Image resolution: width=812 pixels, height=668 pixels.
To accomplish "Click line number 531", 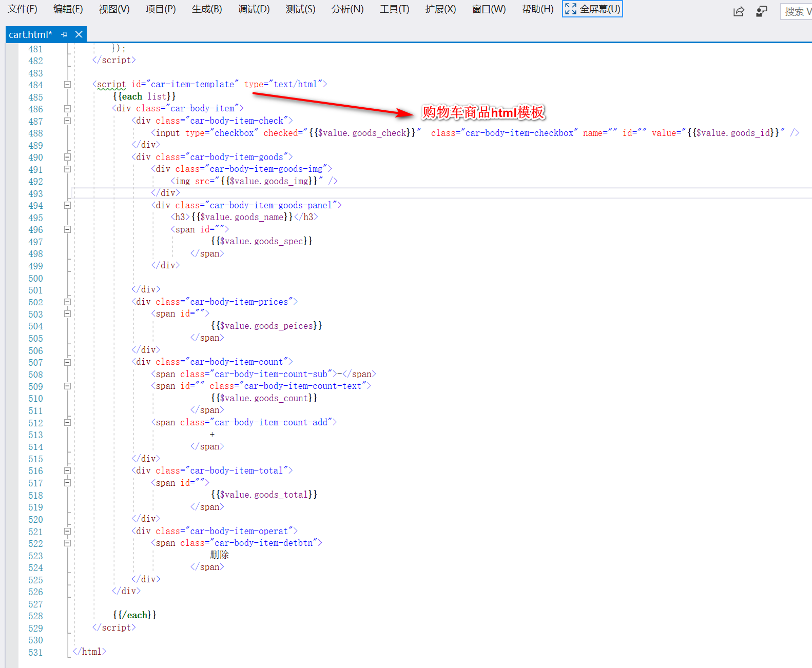I will tap(36, 653).
